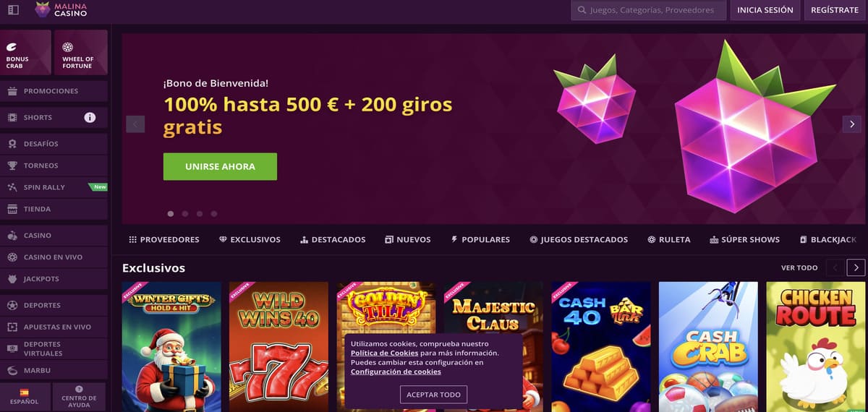Click the game search field
868x412 pixels.
pos(649,10)
